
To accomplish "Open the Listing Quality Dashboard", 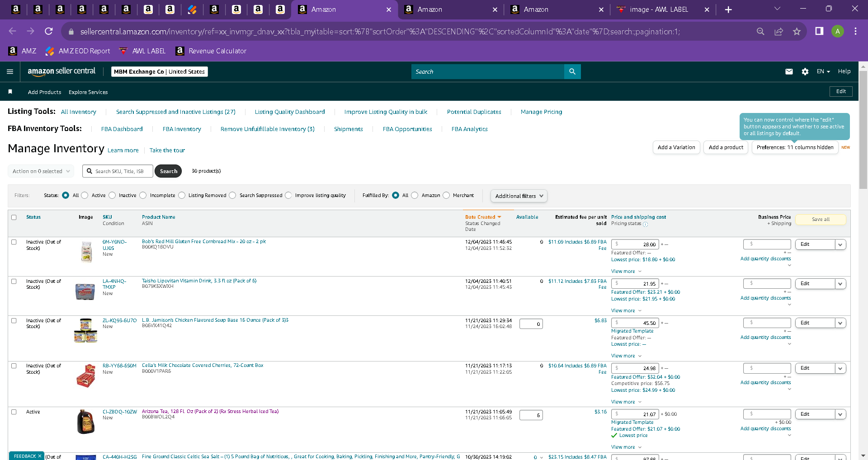I will 290,112.
